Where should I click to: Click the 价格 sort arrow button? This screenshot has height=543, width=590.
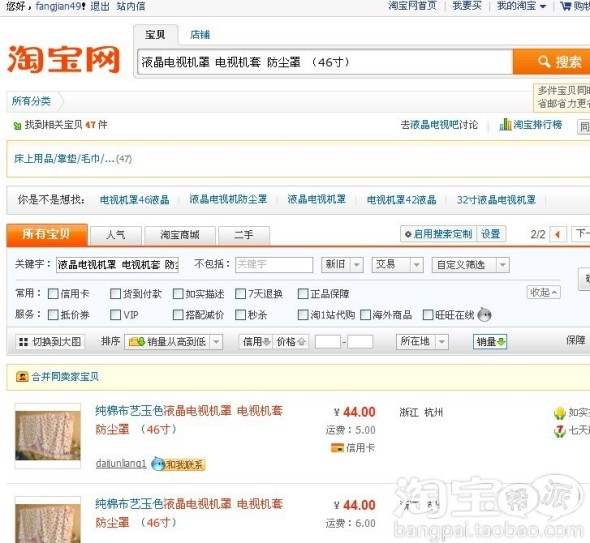290,342
